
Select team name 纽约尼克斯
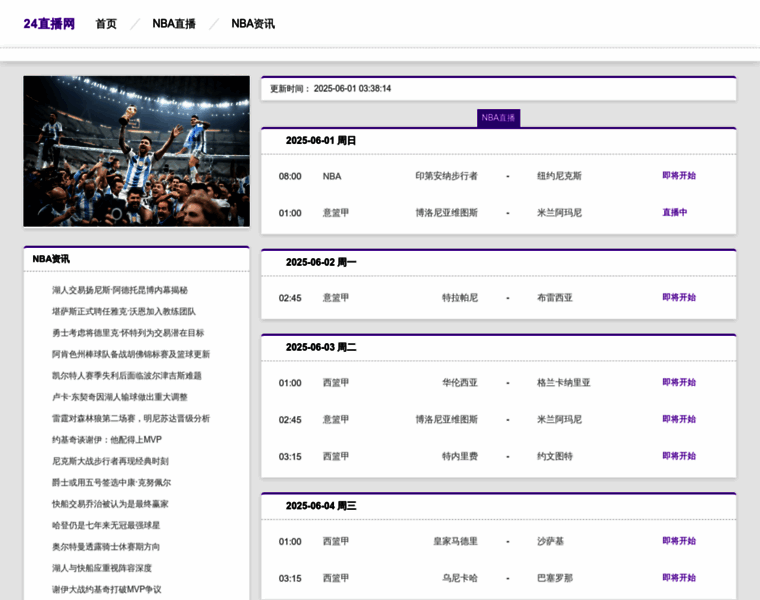click(559, 176)
